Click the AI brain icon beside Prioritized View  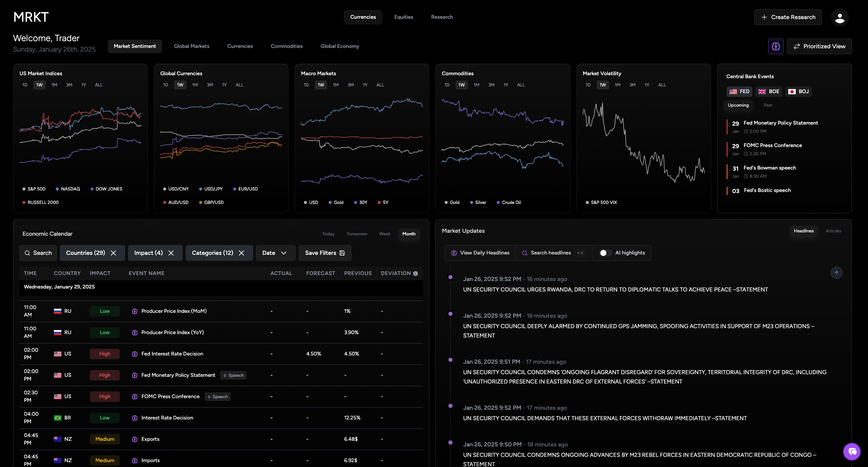(776, 46)
